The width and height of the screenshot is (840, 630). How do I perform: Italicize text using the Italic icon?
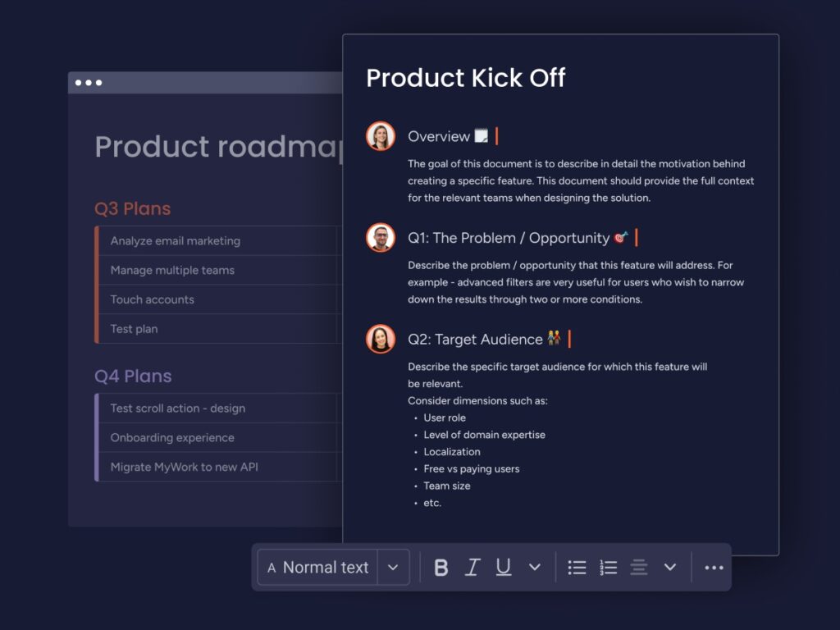tap(472, 567)
